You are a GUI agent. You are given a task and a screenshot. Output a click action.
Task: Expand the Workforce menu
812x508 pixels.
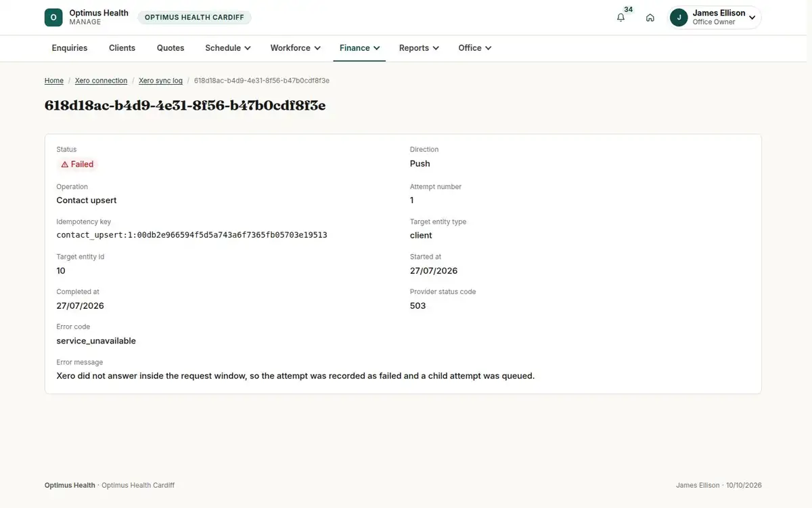point(295,48)
